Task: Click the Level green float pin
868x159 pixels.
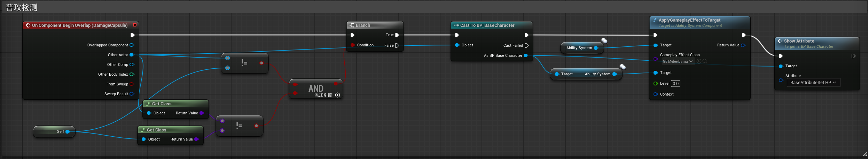Action: [656, 83]
